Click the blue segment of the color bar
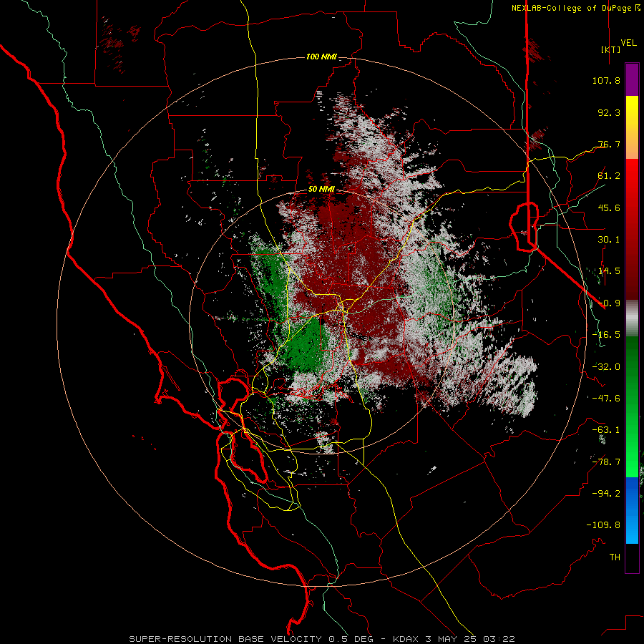Screen dimensions: 644x644 tap(632, 510)
